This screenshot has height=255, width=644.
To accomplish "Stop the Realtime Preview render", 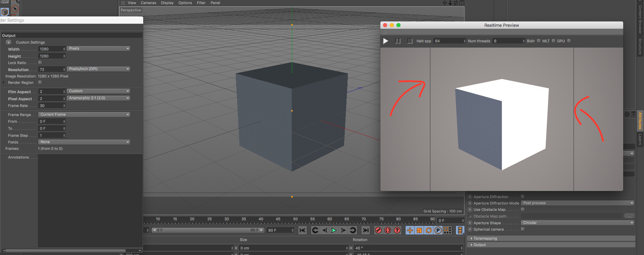I will pyautogui.click(x=410, y=41).
